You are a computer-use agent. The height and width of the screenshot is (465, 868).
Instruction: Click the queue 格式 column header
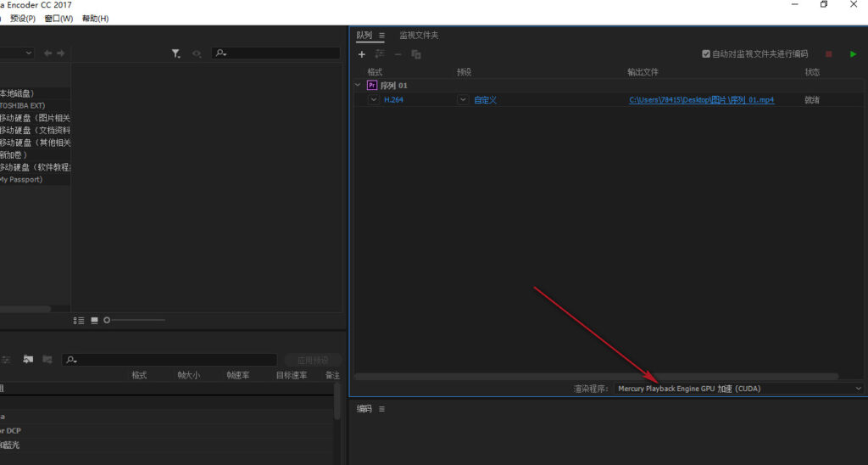click(x=375, y=72)
